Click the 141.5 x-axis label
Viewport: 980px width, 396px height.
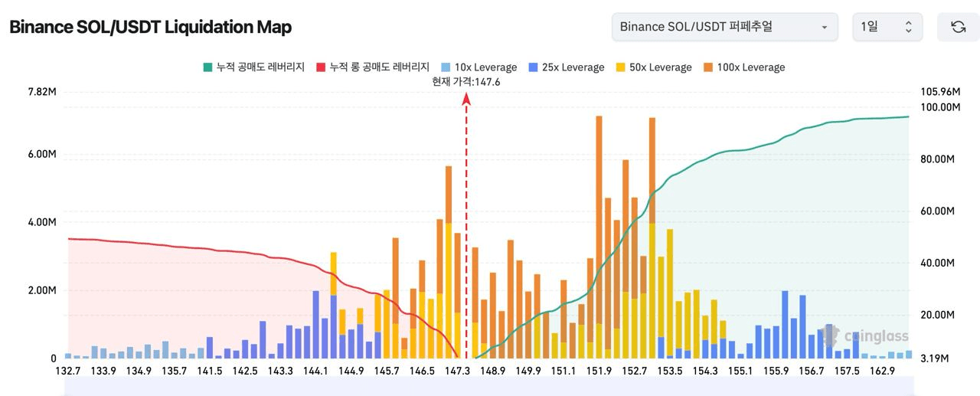[x=210, y=371]
